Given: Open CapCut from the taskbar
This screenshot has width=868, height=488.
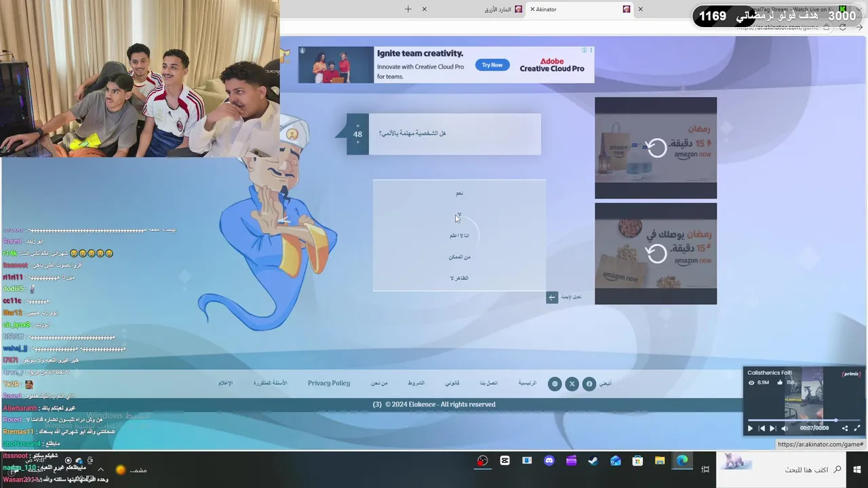Looking at the screenshot, I should click(x=505, y=461).
